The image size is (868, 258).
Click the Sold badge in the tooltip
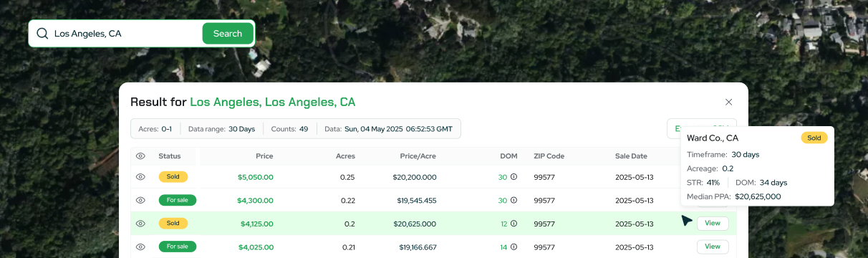pos(814,138)
